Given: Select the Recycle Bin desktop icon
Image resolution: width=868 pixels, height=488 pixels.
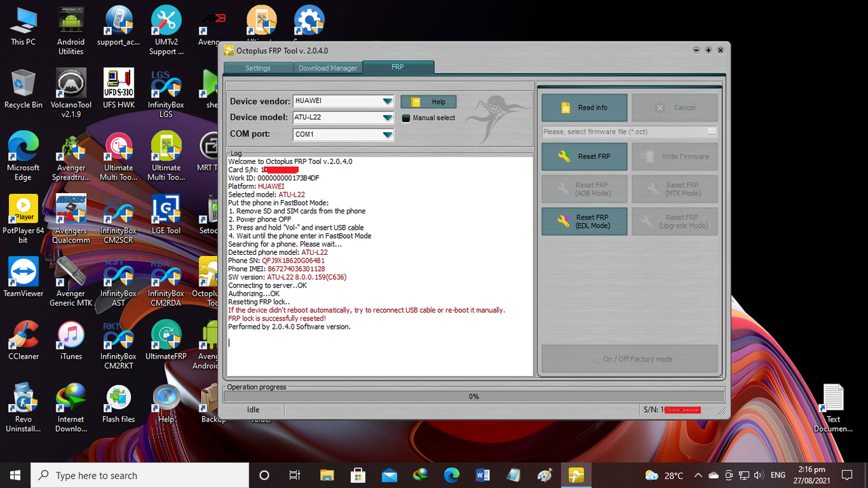Looking at the screenshot, I should point(23,89).
